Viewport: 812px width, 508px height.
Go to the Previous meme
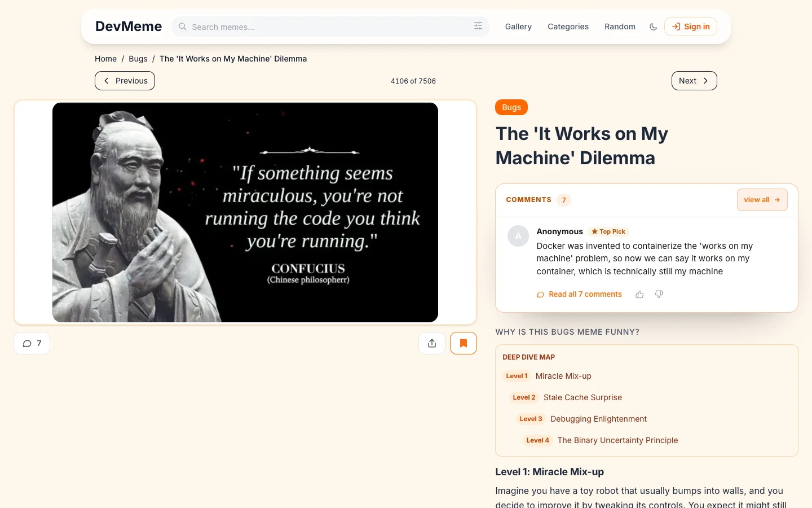pyautogui.click(x=125, y=81)
